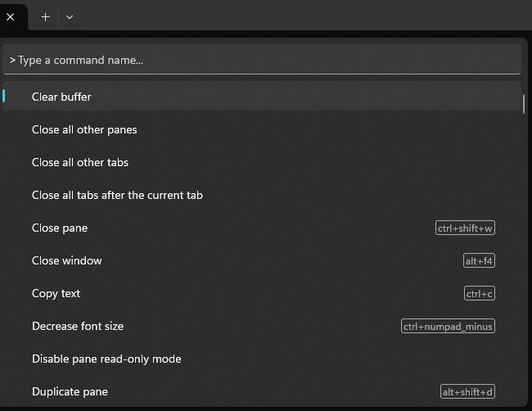Screen dimensions: 532x411
Task: Click the ctrl+numpad_minus shortcut badge
Action: tap(448, 327)
